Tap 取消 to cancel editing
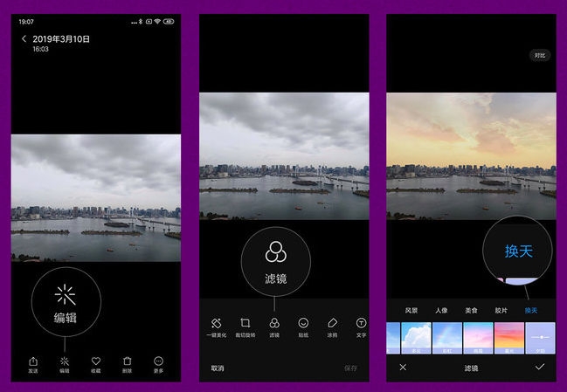Image resolution: width=567 pixels, height=392 pixels. tap(218, 368)
